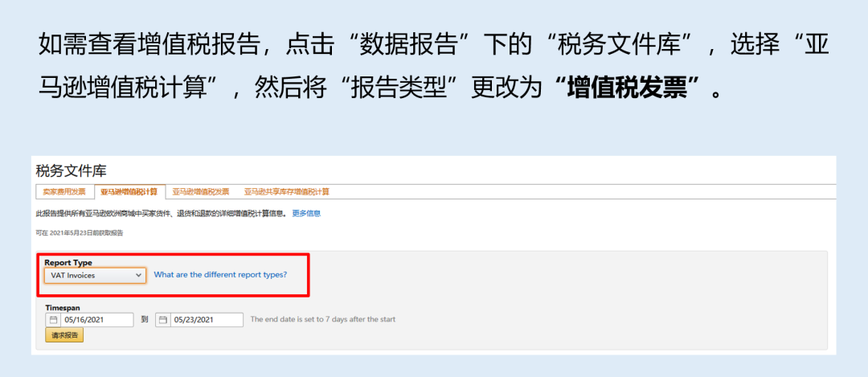Click the bold 增值税发票 instruction text
Image resolution: width=868 pixels, height=377 pixels.
(632, 90)
